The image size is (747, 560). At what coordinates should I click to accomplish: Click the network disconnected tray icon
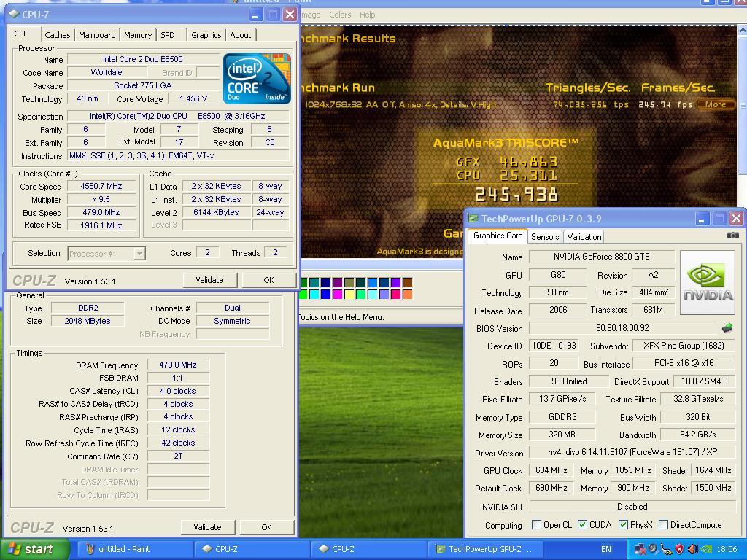point(639,549)
